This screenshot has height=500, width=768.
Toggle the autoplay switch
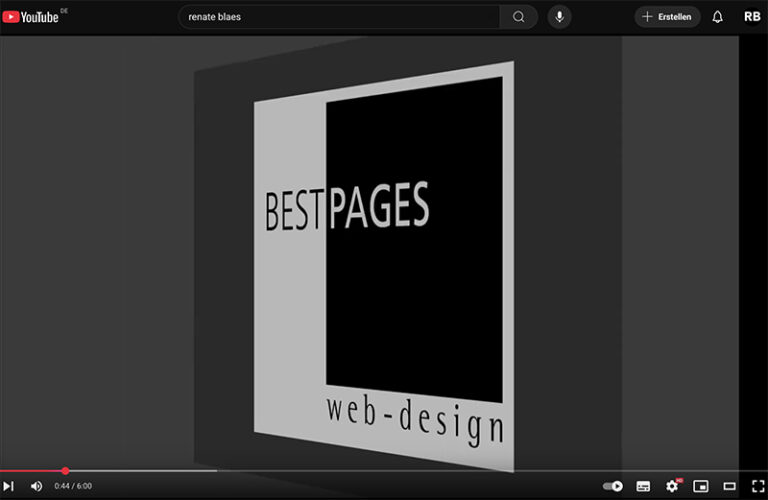(x=613, y=486)
